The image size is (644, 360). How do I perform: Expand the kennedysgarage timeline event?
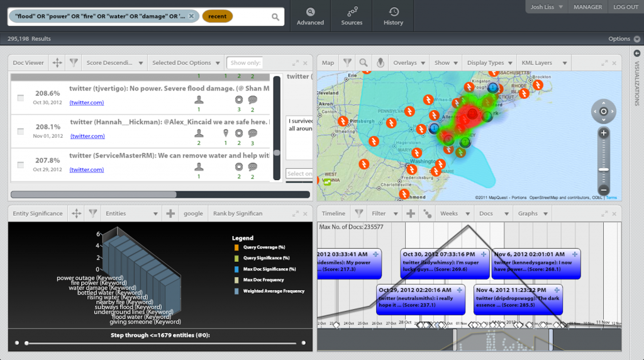coord(575,254)
